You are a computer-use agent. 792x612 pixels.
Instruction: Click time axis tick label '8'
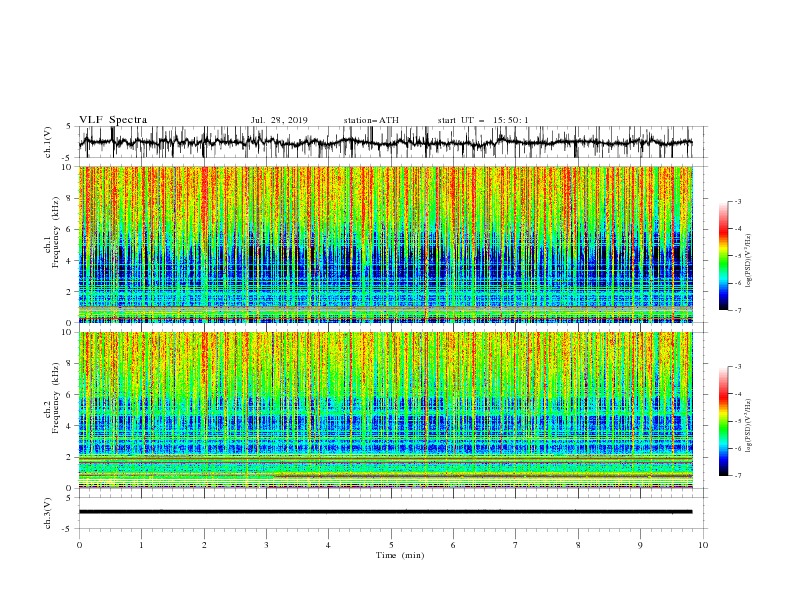[x=578, y=545]
